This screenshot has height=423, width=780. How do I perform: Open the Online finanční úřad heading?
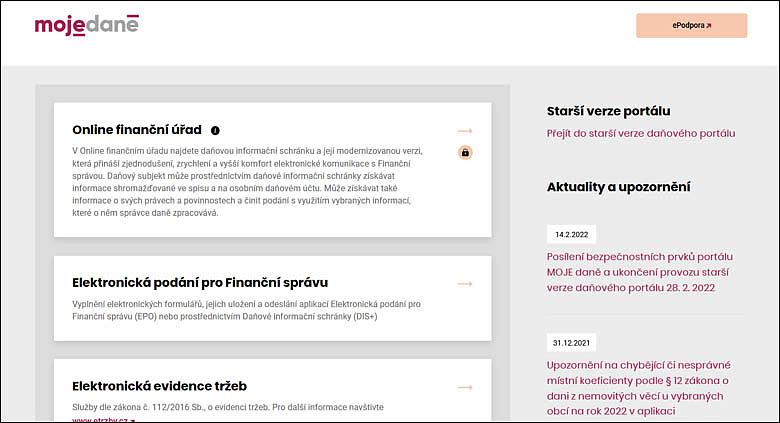pos(137,130)
